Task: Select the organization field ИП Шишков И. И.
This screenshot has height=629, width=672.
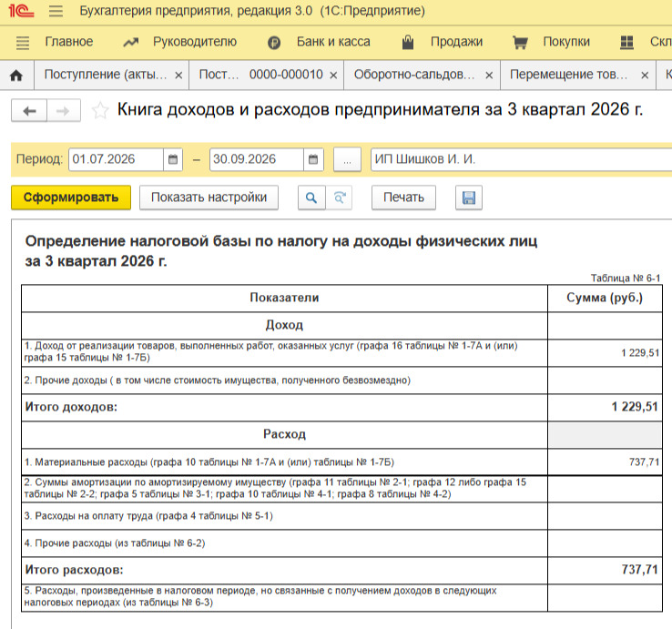Action: pyautogui.click(x=521, y=159)
